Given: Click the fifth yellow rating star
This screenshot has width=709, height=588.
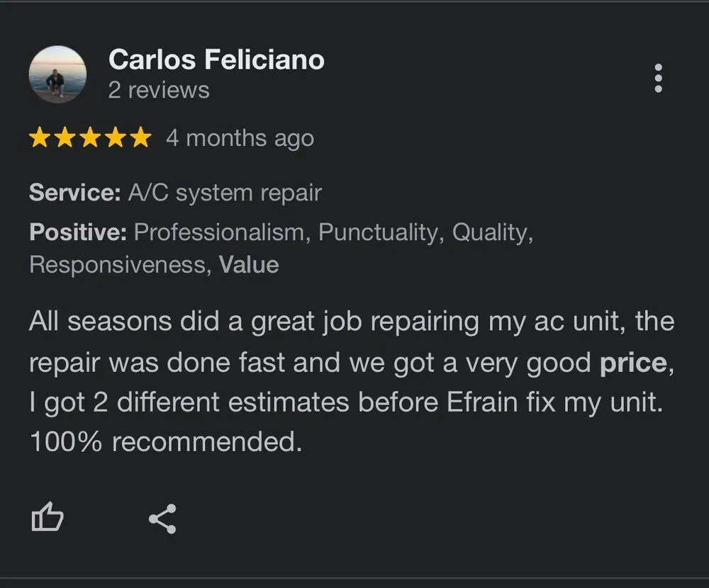Looking at the screenshot, I should (x=140, y=138).
